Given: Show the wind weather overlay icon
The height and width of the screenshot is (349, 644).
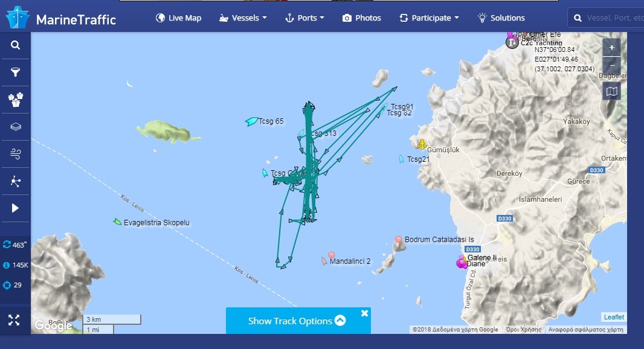Looking at the screenshot, I should [x=15, y=153].
